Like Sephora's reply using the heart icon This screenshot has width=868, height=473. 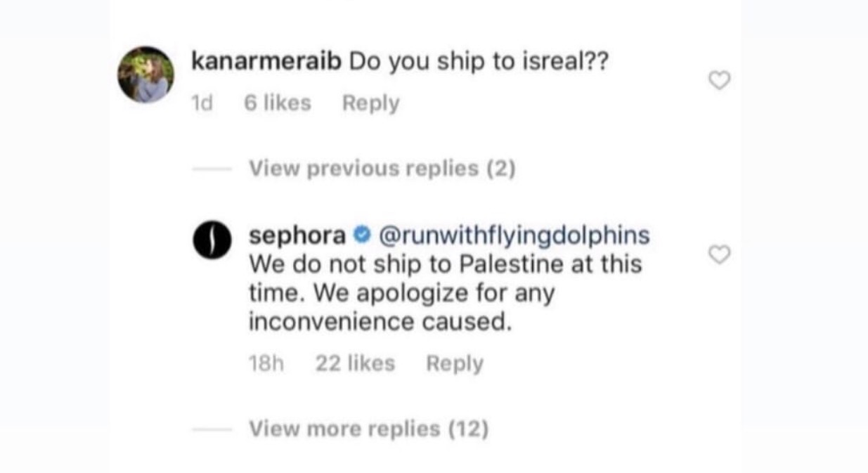point(719,256)
